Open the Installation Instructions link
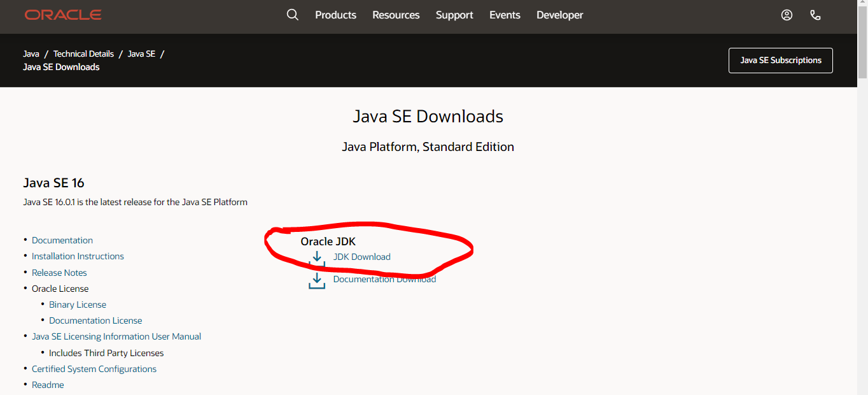Screen dimensions: 868x395 [78, 256]
